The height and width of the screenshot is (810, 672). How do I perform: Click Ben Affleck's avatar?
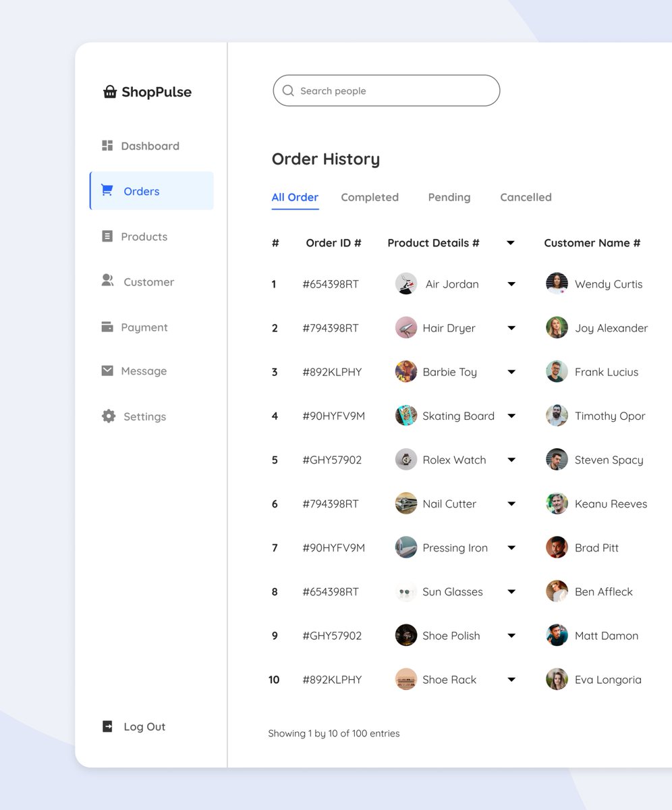[x=557, y=591]
